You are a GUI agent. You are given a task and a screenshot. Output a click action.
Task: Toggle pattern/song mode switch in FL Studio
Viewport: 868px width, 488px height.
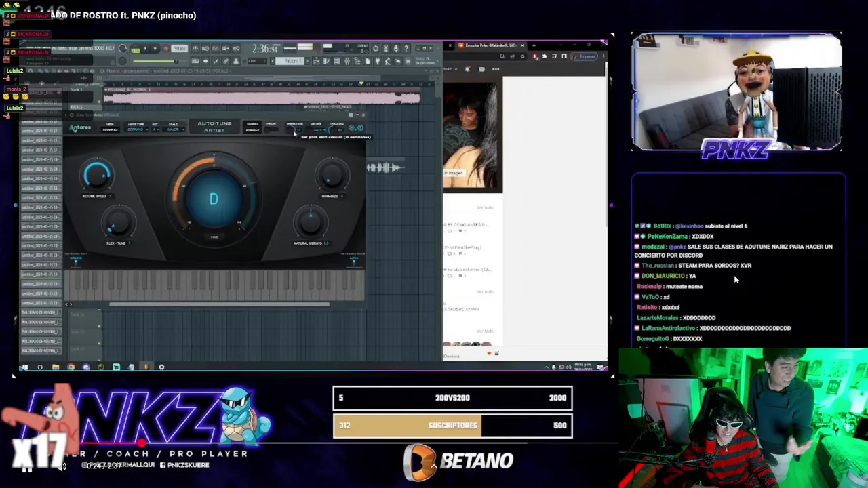tap(135, 48)
